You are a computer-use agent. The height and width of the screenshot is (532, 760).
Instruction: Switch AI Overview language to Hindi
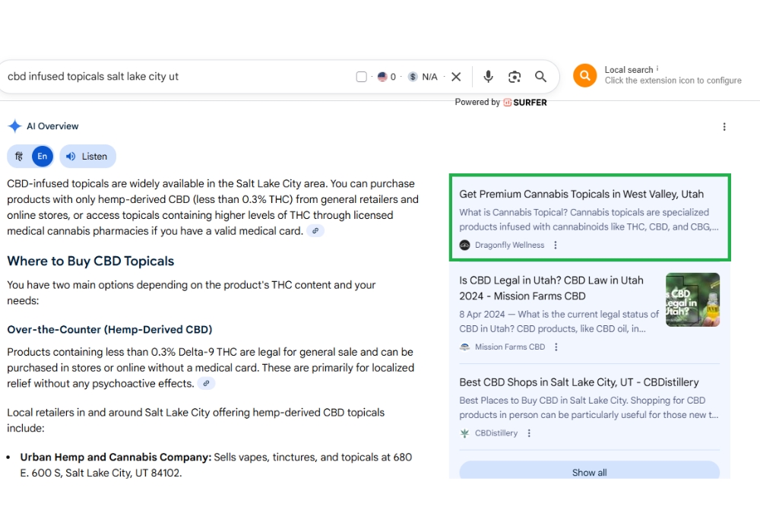click(x=19, y=157)
